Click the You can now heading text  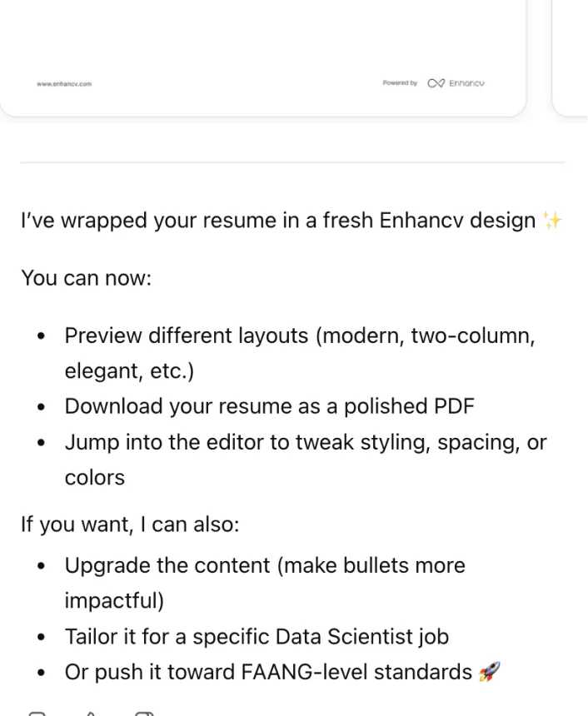click(x=86, y=277)
